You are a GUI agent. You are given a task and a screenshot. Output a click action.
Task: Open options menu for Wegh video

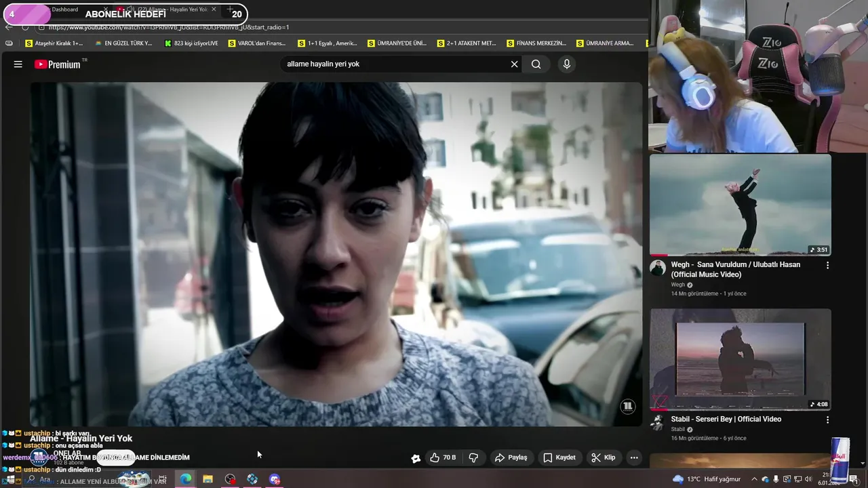coord(827,265)
